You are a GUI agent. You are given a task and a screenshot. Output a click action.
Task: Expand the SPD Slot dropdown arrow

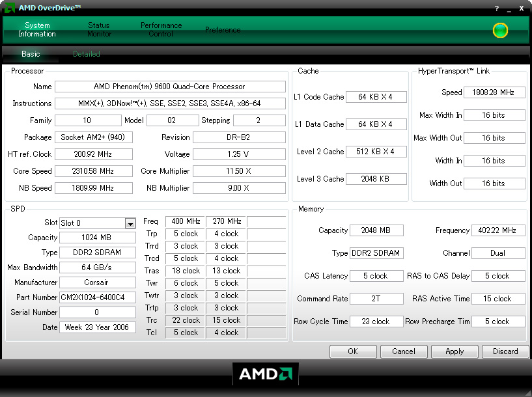pyautogui.click(x=130, y=223)
